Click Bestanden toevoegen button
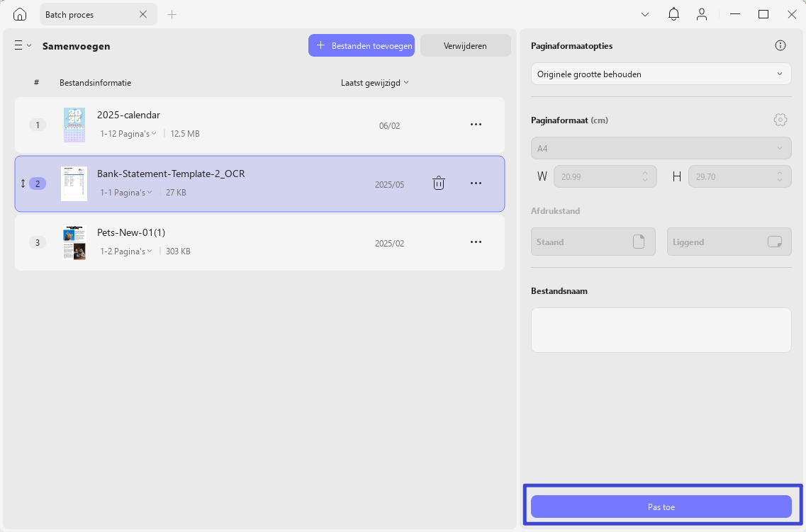 [362, 46]
